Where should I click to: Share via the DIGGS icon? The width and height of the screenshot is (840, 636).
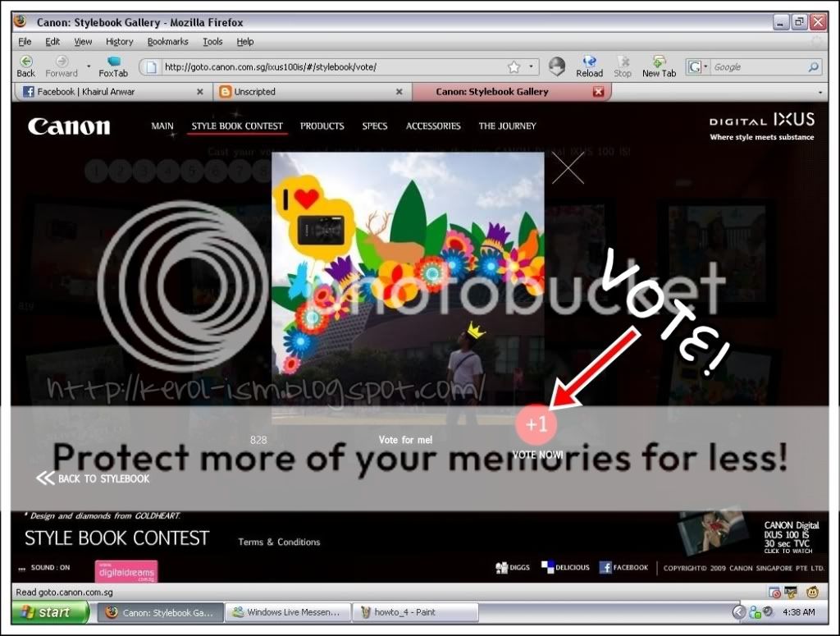click(x=513, y=567)
